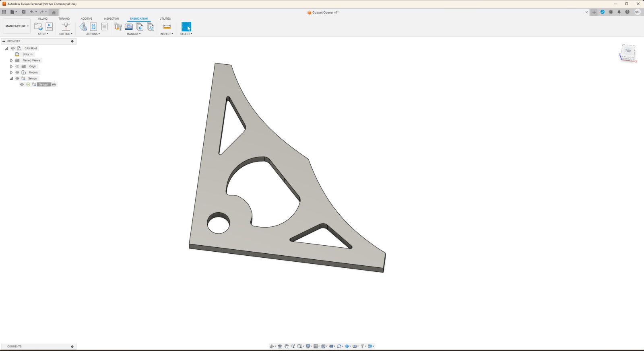Select the Units: in row
This screenshot has width=644, height=351.
click(27, 54)
